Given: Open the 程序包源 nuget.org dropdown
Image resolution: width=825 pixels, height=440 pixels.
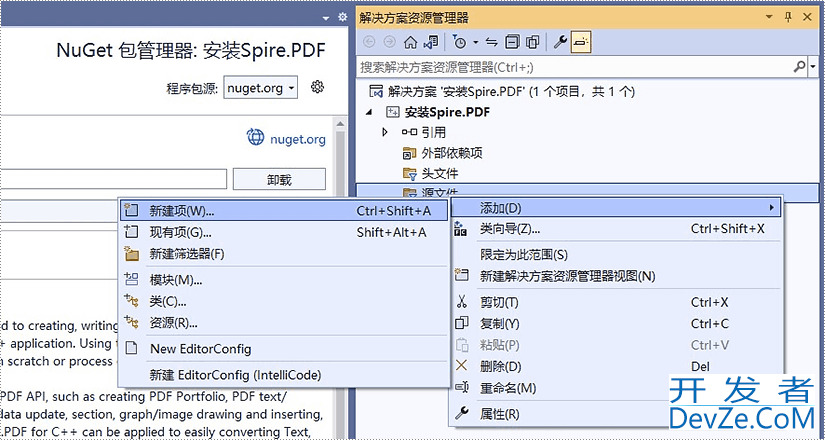Looking at the screenshot, I should pyautogui.click(x=260, y=88).
